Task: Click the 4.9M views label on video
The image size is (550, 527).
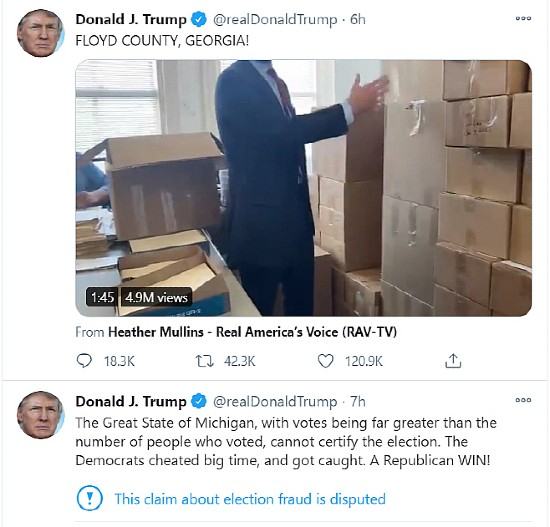Action: 156,298
